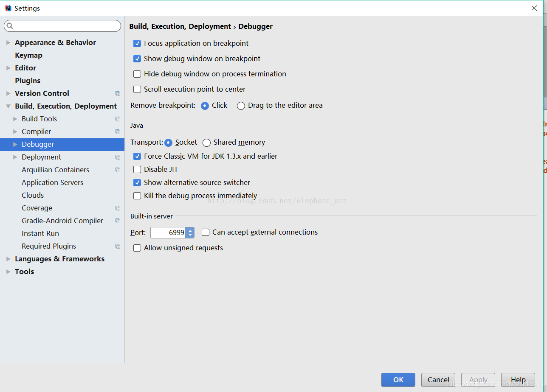The width and height of the screenshot is (547, 392).
Task: Expand Version Control tree arrow
Action: pos(8,93)
